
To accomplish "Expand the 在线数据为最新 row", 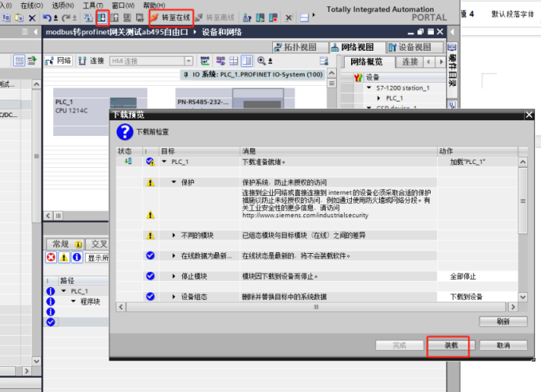I will pyautogui.click(x=174, y=255).
